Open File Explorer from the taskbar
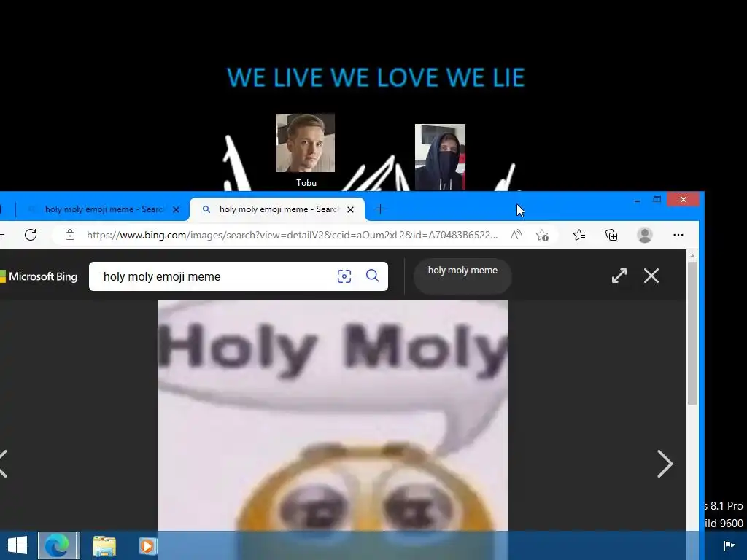Image resolution: width=747 pixels, height=560 pixels. [x=104, y=546]
